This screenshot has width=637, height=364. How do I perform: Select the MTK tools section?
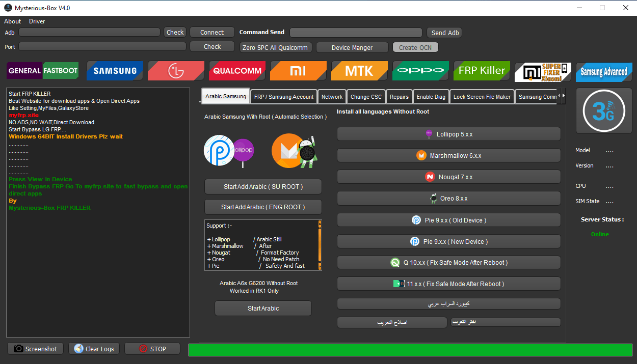click(359, 71)
